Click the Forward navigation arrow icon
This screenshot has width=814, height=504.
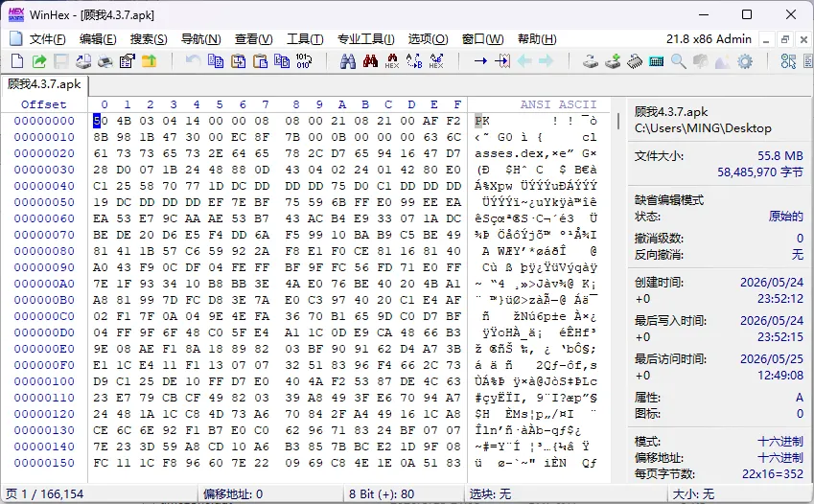click(x=547, y=61)
